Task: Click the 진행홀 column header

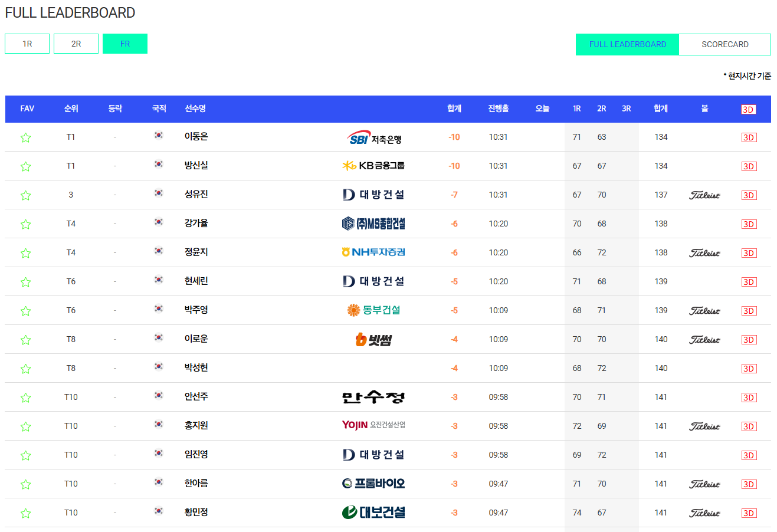Action: [498, 109]
